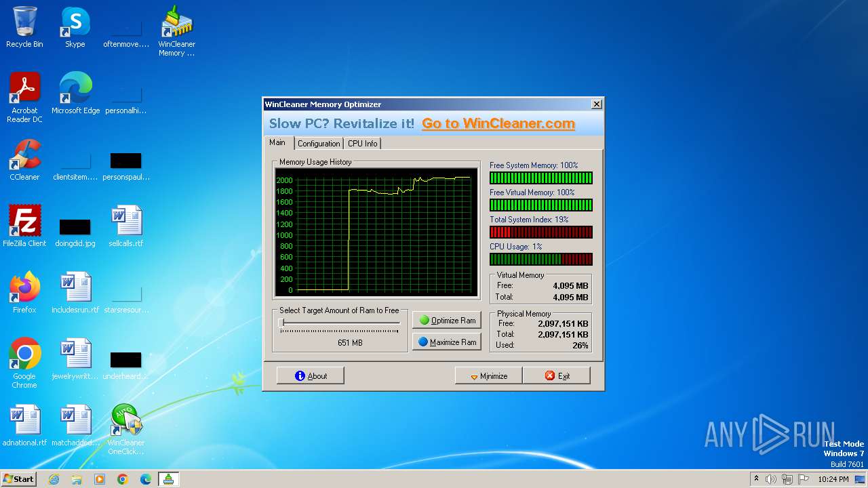This screenshot has height=488, width=868.
Task: Open the Start menu
Action: 19,479
